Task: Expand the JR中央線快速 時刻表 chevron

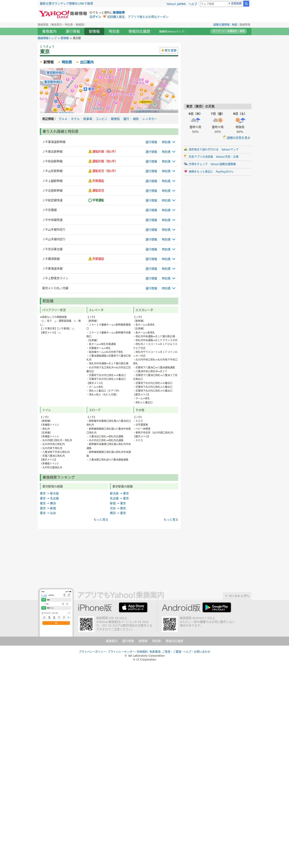Action: [174, 220]
